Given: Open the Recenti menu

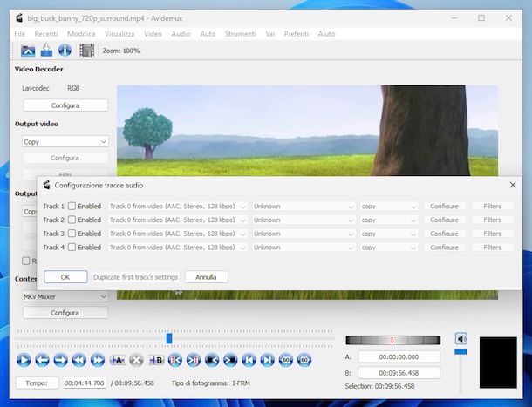Looking at the screenshot, I should [x=46, y=34].
